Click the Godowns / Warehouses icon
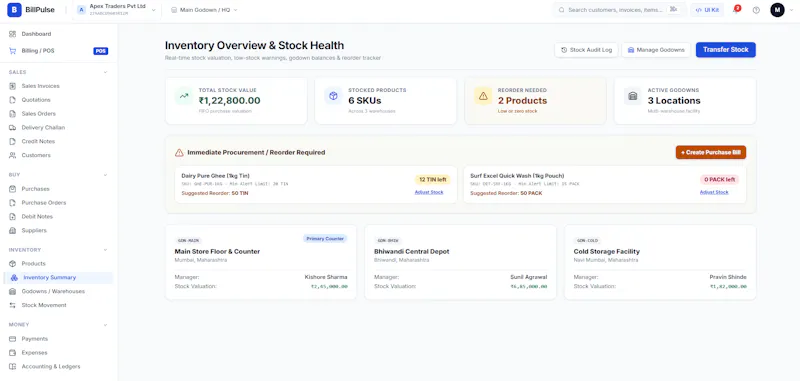This screenshot has width=800, height=381. pyautogui.click(x=12, y=291)
